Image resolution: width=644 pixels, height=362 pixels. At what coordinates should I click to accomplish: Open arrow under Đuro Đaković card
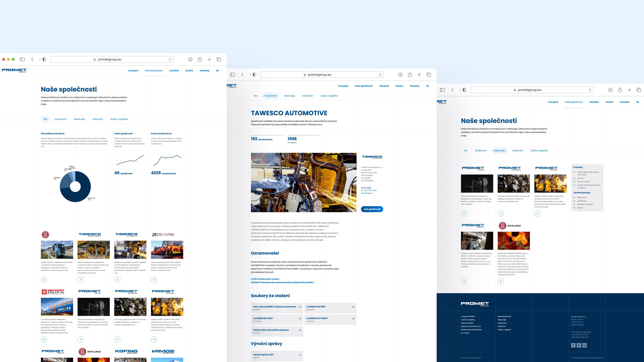(44, 339)
